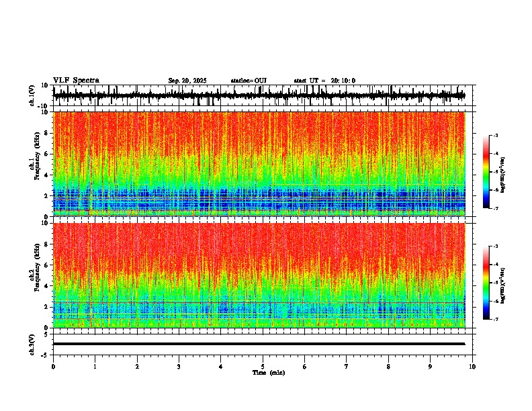The width and height of the screenshot is (532, 411).
Task: Click the "2" kHz tick on ch.2 frequency axis
Action: (x=46, y=307)
